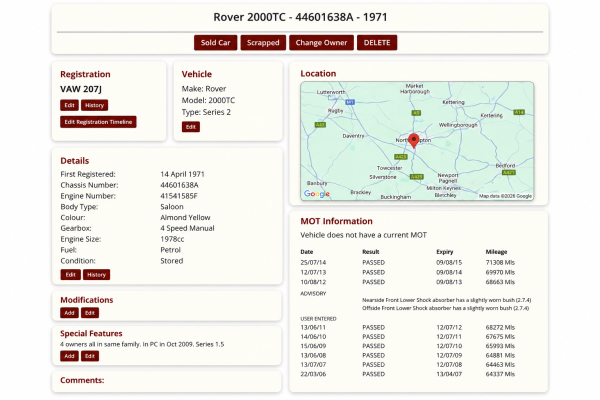This screenshot has width=600, height=400.
Task: Click the Rover 2000TC page title
Action: pos(300,17)
